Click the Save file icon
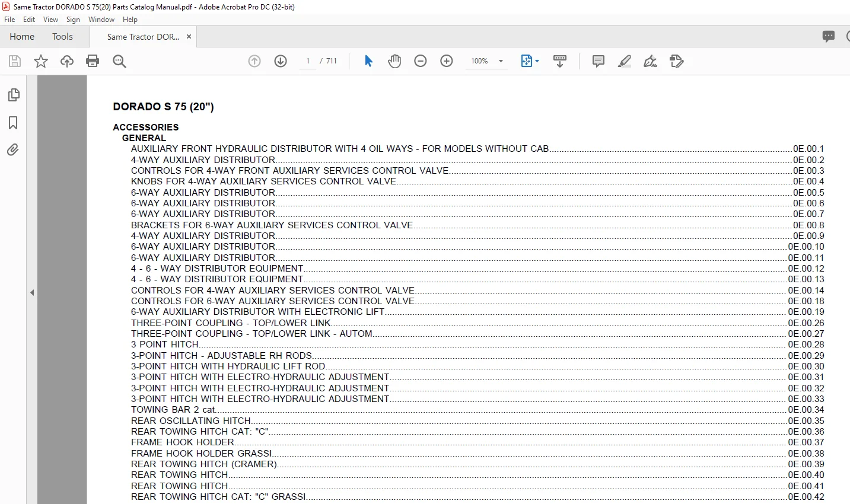850x504 pixels. point(15,61)
